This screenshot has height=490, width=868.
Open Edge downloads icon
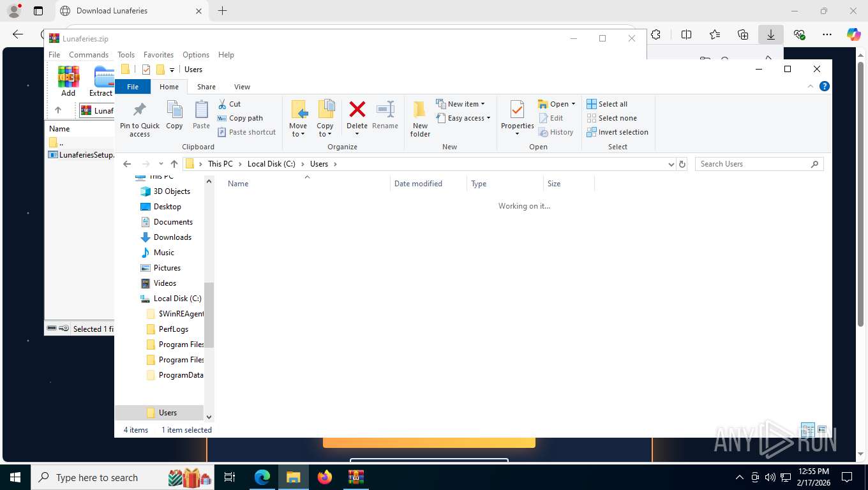click(771, 34)
